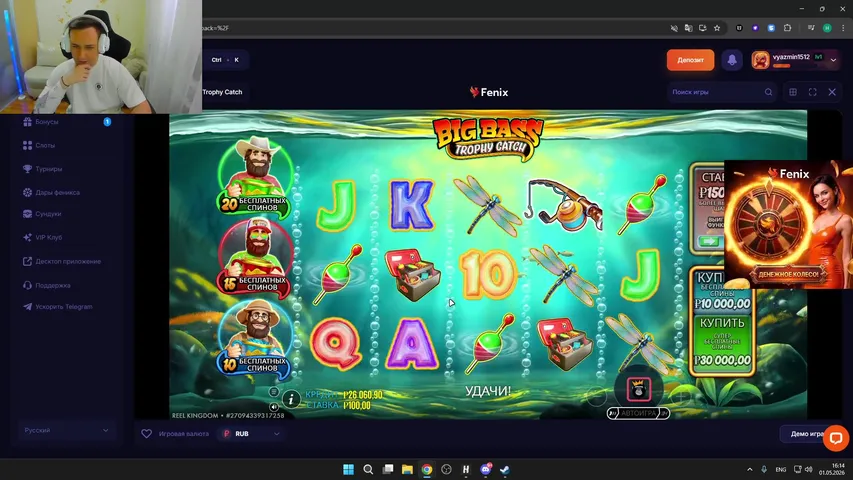853x480 pixels.
Task: Open the orange live chat icon
Action: pyautogui.click(x=836, y=438)
